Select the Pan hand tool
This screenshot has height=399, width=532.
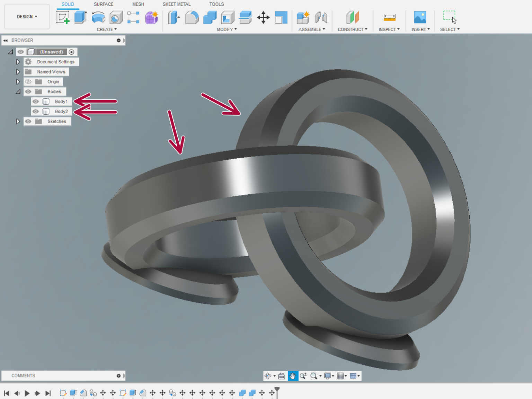pyautogui.click(x=293, y=376)
